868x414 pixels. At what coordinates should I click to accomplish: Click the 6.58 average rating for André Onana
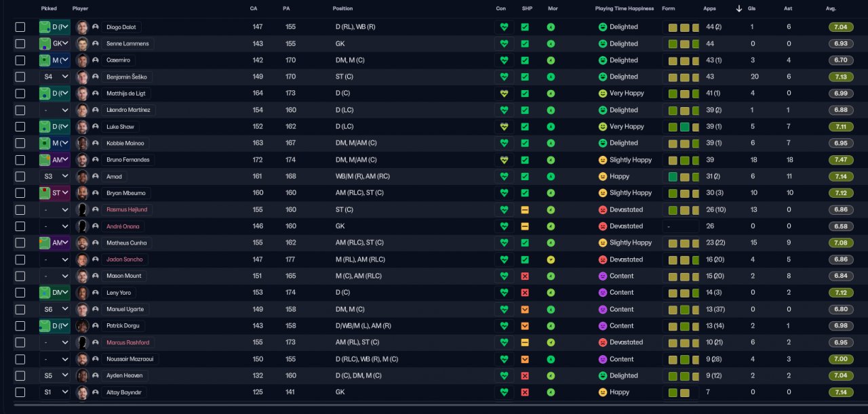[x=841, y=226]
